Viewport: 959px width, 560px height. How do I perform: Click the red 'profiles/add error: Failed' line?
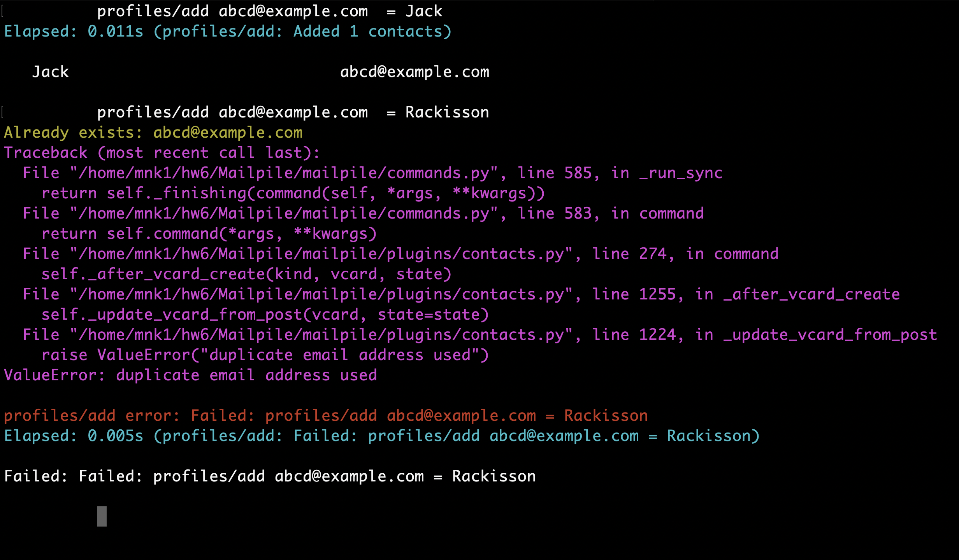(x=326, y=416)
